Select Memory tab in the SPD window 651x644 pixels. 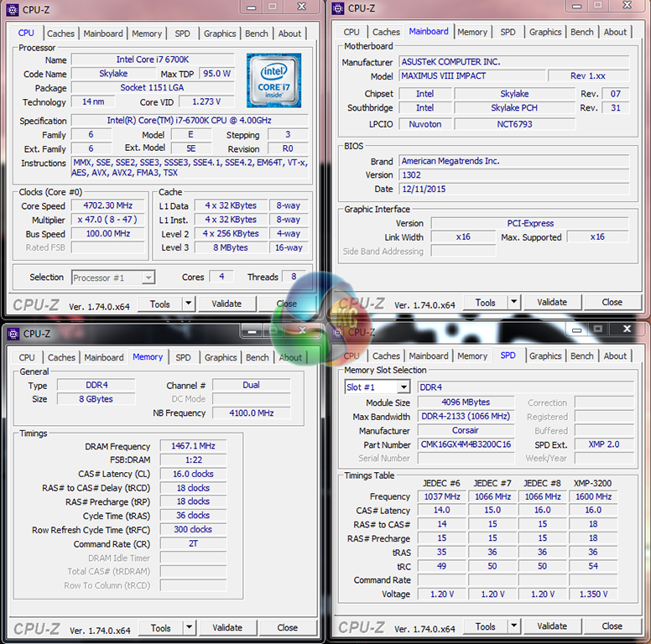click(x=472, y=356)
